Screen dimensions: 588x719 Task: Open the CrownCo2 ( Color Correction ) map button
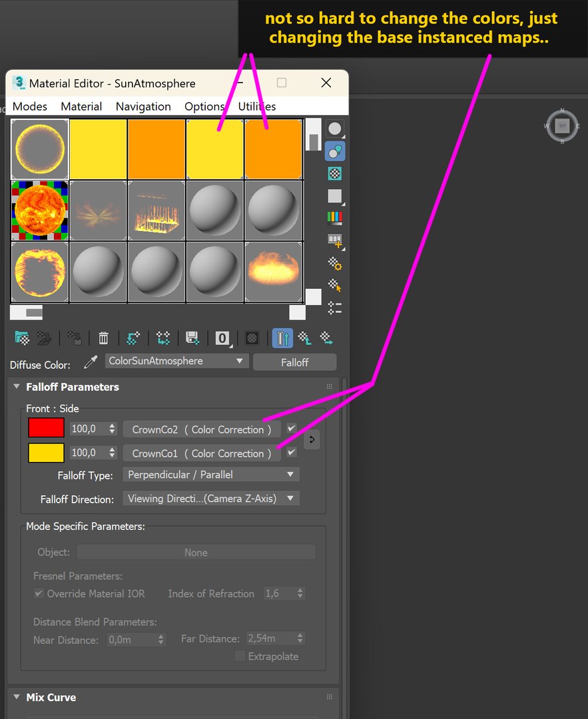(x=202, y=429)
